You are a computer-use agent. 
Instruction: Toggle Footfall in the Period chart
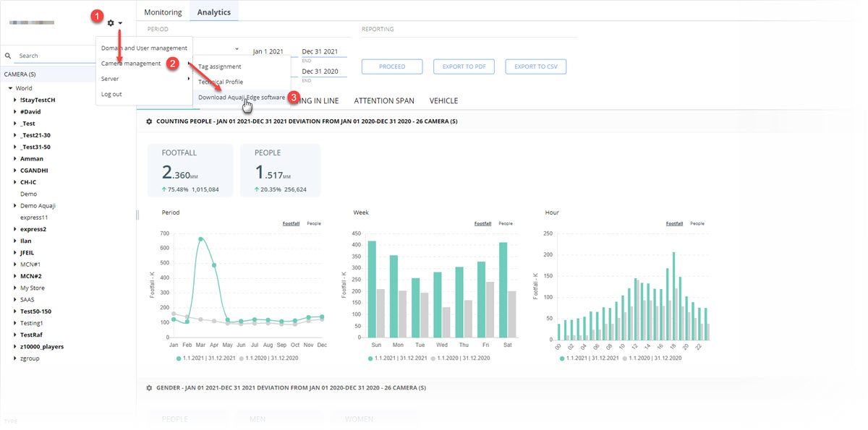coord(292,223)
